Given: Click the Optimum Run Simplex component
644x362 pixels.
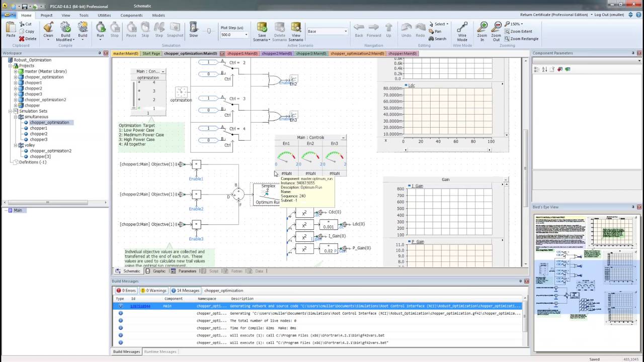Looking at the screenshot, I should pos(267,194).
